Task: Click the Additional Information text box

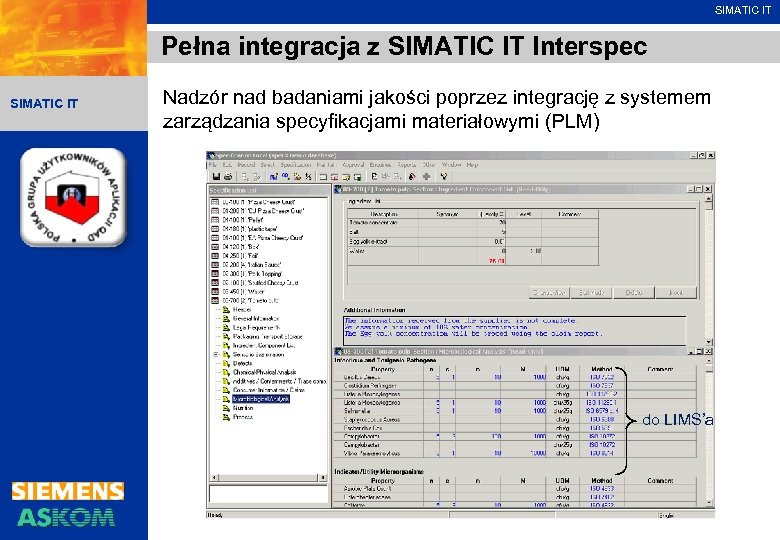Action: (514, 330)
